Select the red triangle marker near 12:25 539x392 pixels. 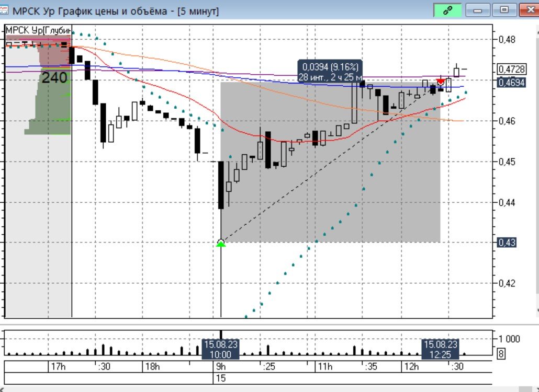[x=441, y=82]
